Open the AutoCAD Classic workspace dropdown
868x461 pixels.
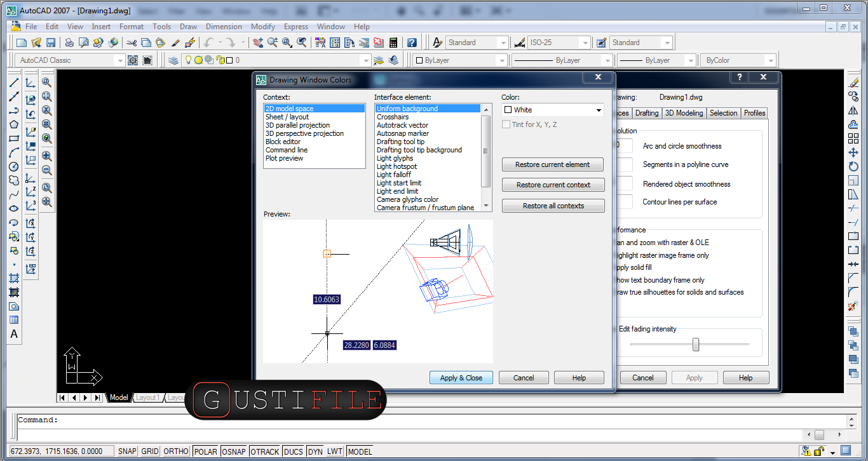(x=69, y=60)
